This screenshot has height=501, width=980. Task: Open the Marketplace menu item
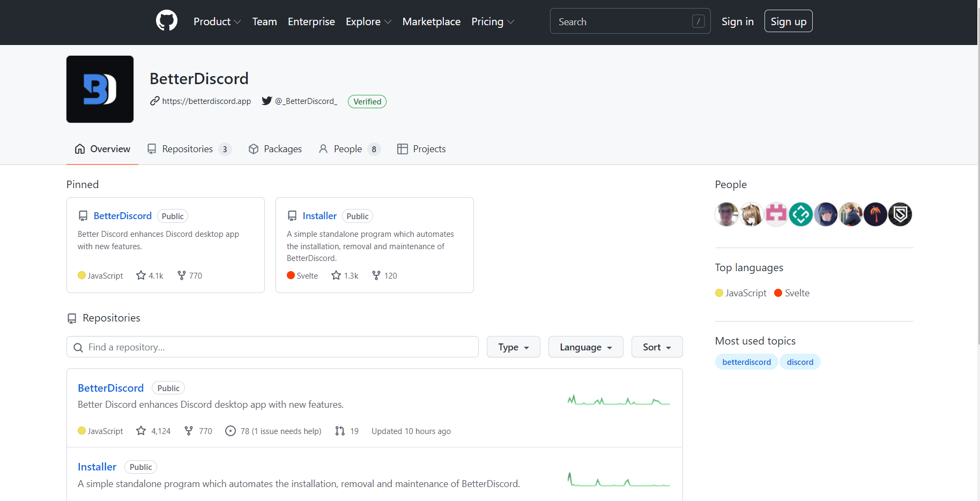point(431,21)
